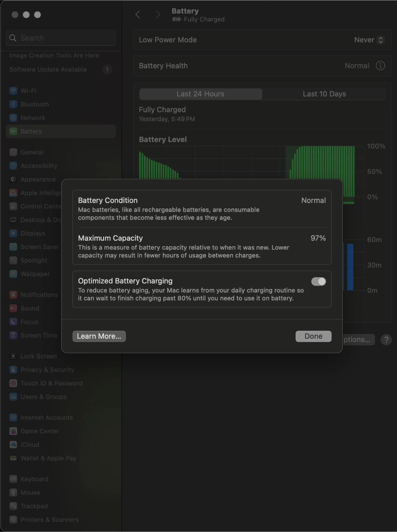Click the blue usage bar in the chart
The height and width of the screenshot is (532, 397).
click(x=350, y=267)
